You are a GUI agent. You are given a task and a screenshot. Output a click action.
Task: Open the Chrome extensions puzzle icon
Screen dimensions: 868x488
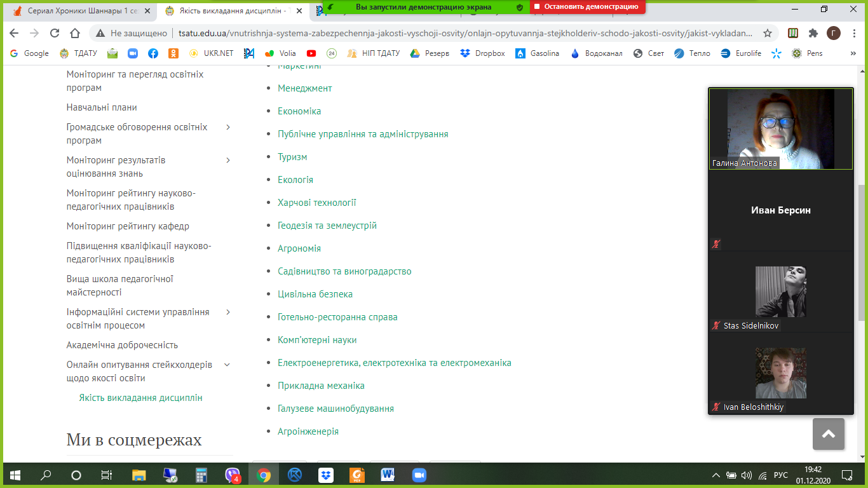pos(813,34)
